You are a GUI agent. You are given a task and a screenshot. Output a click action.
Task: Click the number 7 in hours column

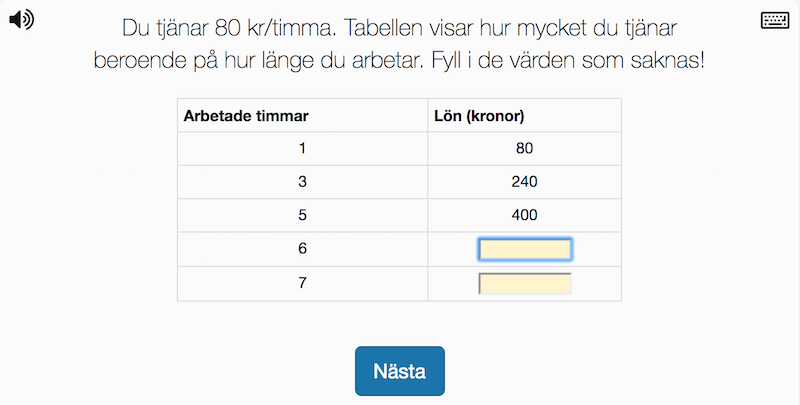[302, 283]
